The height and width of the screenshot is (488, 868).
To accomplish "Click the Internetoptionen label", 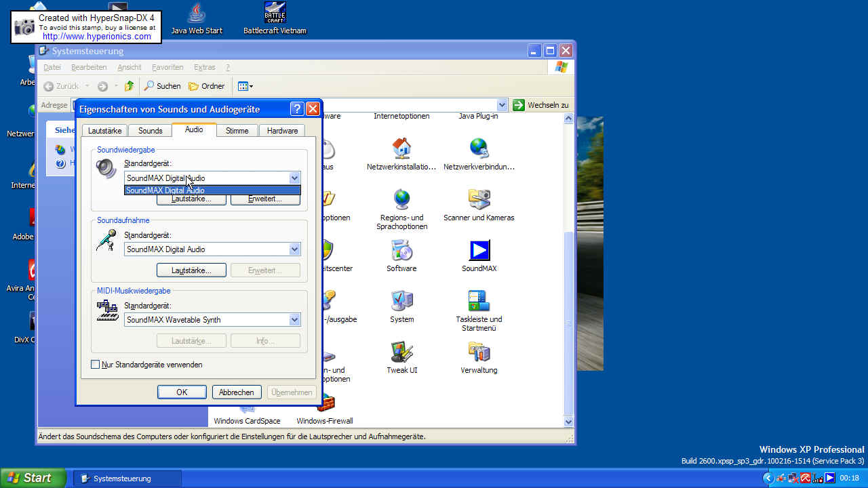I will [x=401, y=116].
